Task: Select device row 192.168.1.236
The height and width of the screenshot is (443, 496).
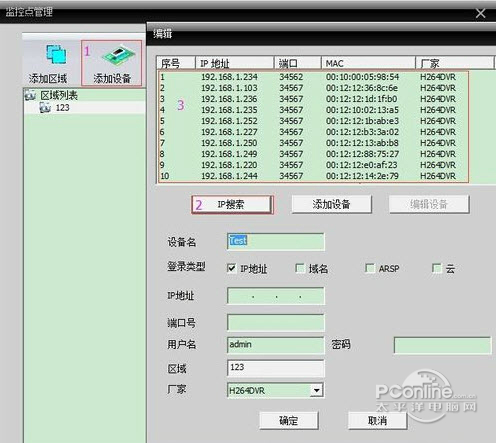Action: point(313,99)
